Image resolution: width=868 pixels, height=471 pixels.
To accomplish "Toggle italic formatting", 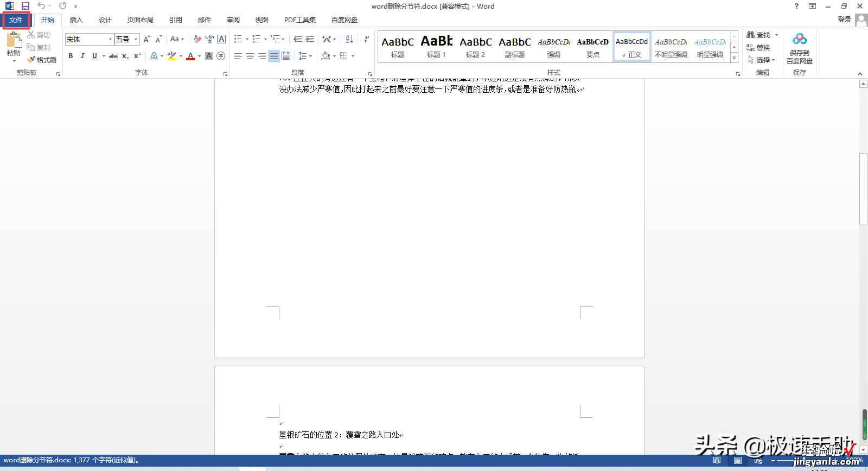I will (82, 56).
